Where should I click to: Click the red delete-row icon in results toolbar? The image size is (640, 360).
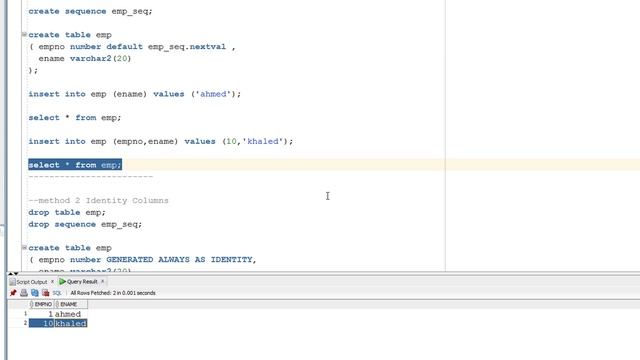tap(46, 293)
